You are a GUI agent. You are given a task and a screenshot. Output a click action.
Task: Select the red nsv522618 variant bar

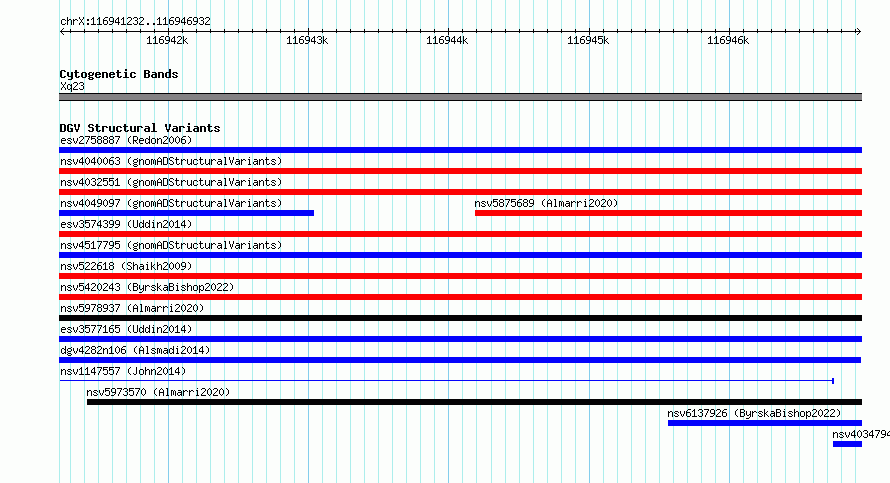[x=460, y=276]
